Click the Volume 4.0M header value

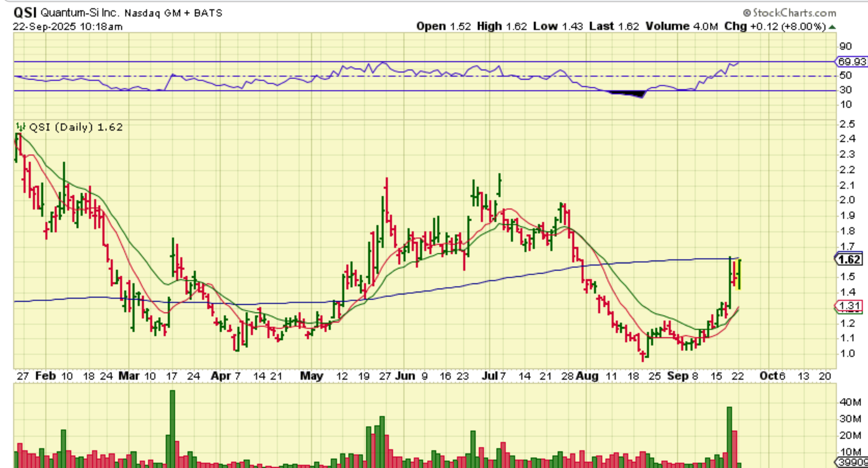coord(682,26)
